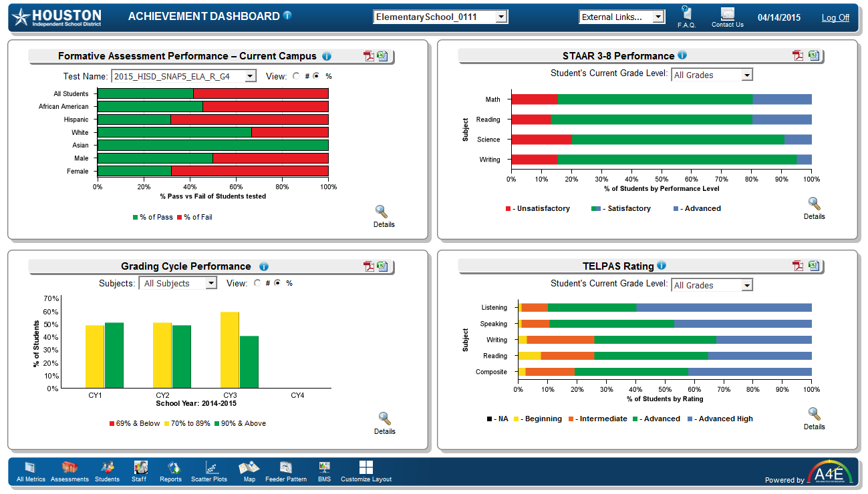Open TELPAS Student's Current Grade Level dropdown
This screenshot has width=868, height=494.
click(x=712, y=285)
